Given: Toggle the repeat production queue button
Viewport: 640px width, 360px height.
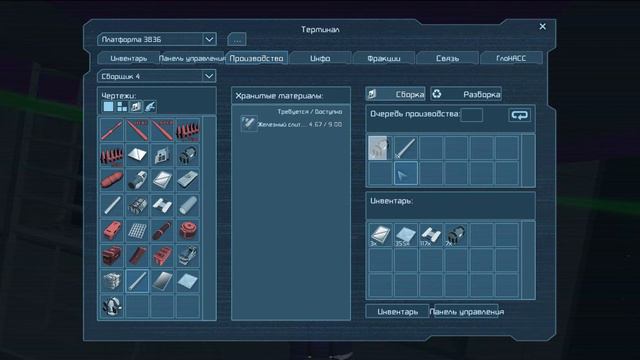Looking at the screenshot, I should coord(520,115).
